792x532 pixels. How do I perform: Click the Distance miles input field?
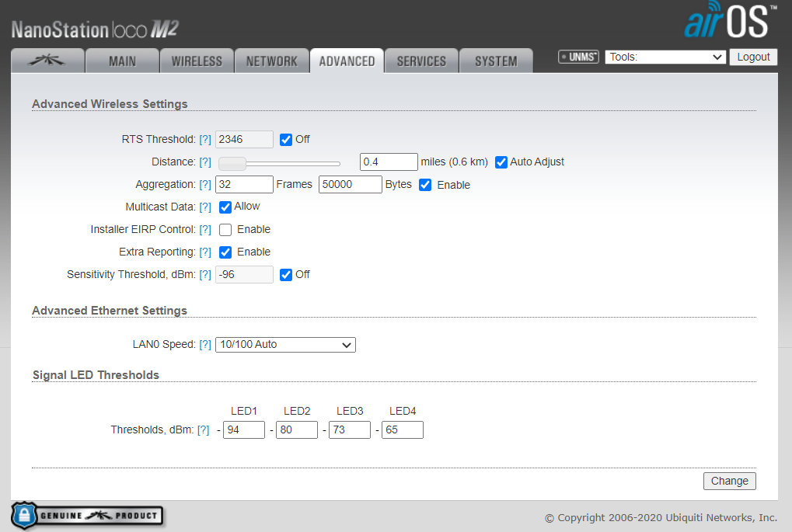389,162
